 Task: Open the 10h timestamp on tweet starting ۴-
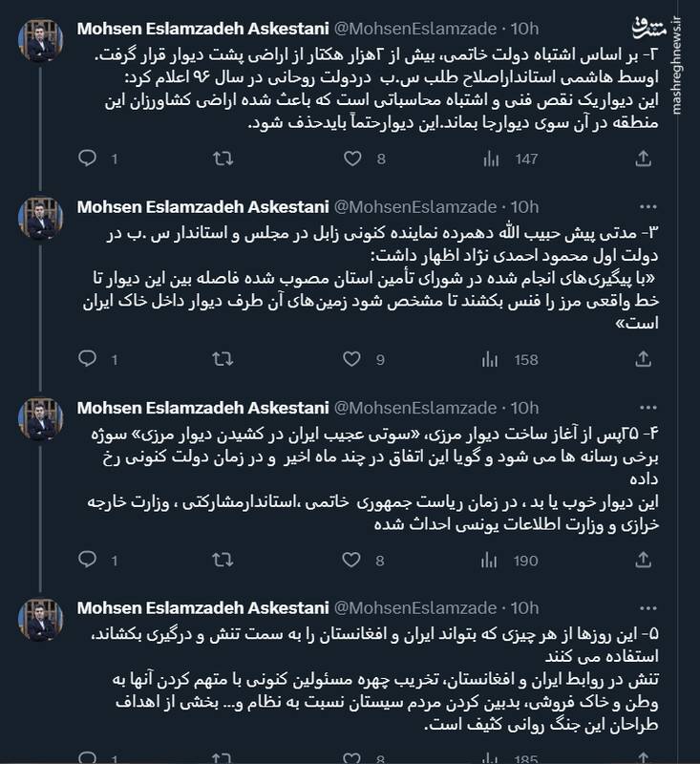click(x=526, y=408)
